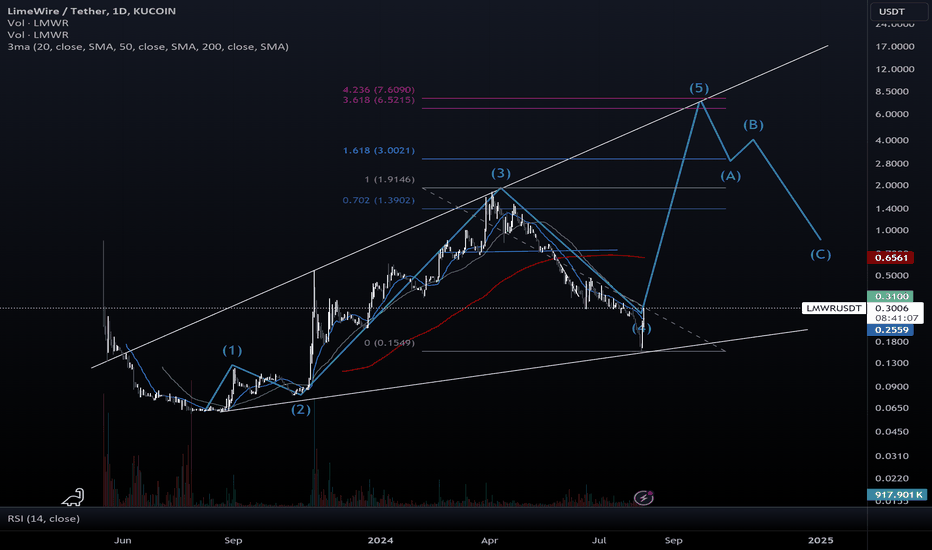Screen dimensions: 932x550
Task: Click the TradingView dinosaur logo icon
Action: tap(74, 497)
